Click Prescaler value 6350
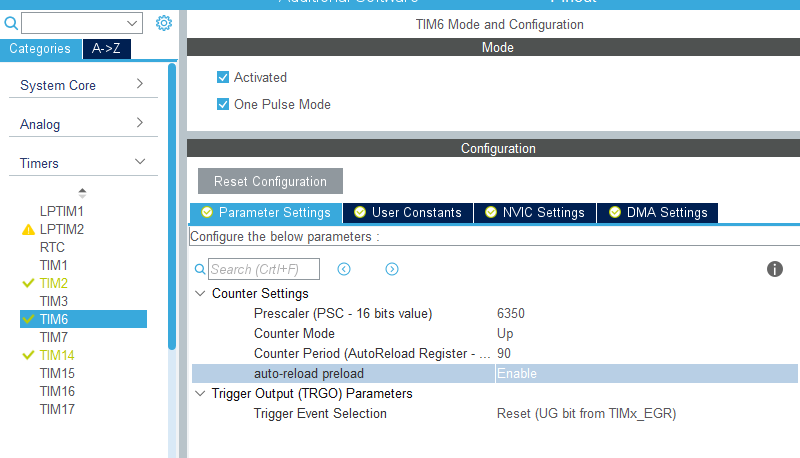The image size is (800, 458). [x=511, y=313]
